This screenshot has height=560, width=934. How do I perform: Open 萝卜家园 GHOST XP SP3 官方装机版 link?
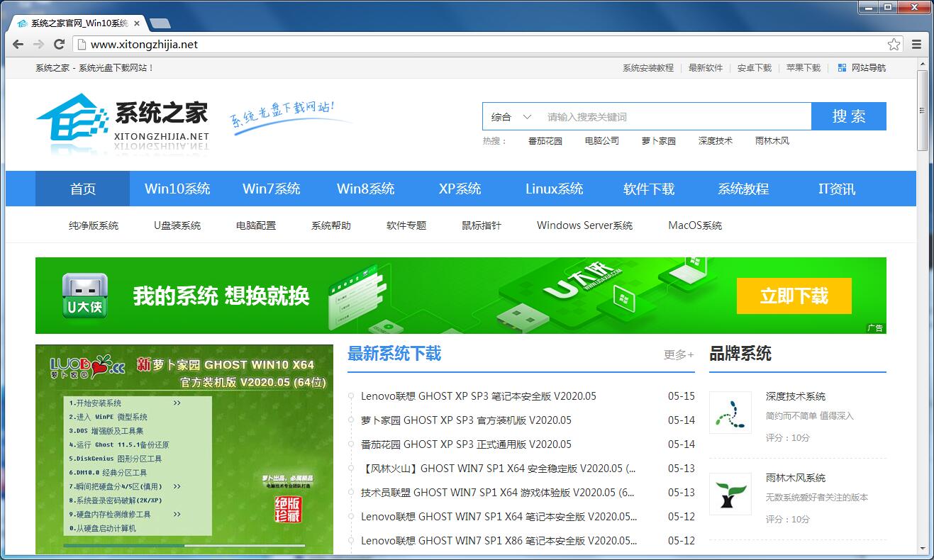(x=466, y=420)
